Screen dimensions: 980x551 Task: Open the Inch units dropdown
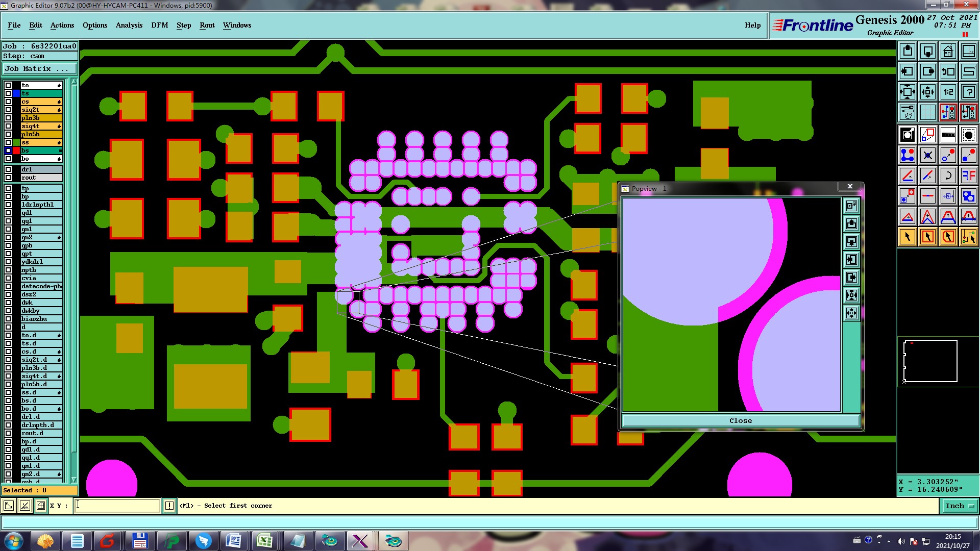tap(960, 506)
